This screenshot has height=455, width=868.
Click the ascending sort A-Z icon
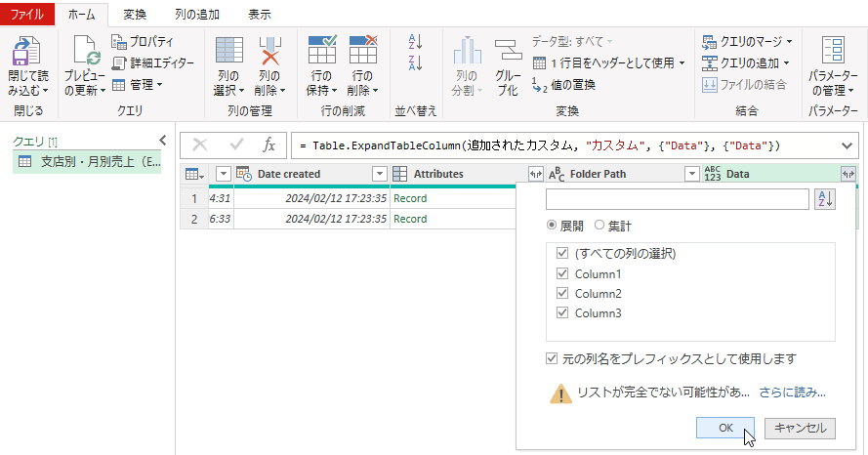click(415, 42)
